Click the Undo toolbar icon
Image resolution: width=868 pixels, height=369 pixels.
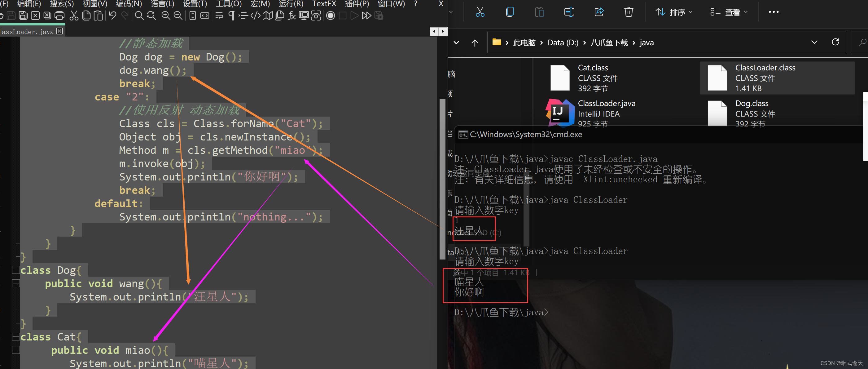click(x=112, y=16)
